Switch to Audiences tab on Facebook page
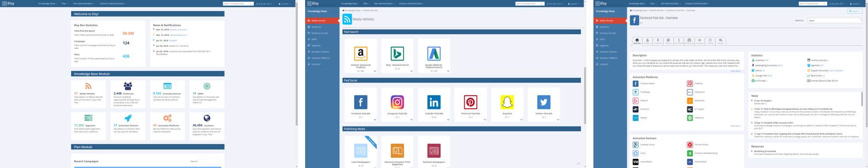The width and height of the screenshot is (868, 168). 647,41
